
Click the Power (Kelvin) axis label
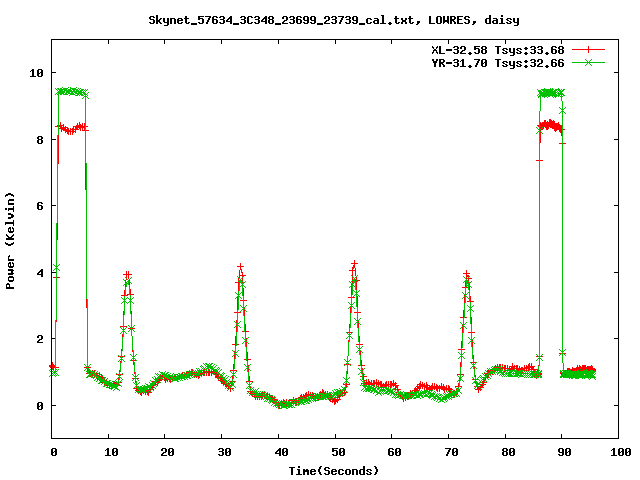[10, 241]
